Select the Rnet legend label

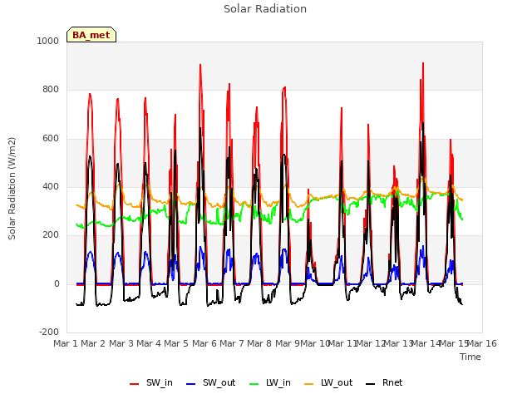click(x=392, y=382)
